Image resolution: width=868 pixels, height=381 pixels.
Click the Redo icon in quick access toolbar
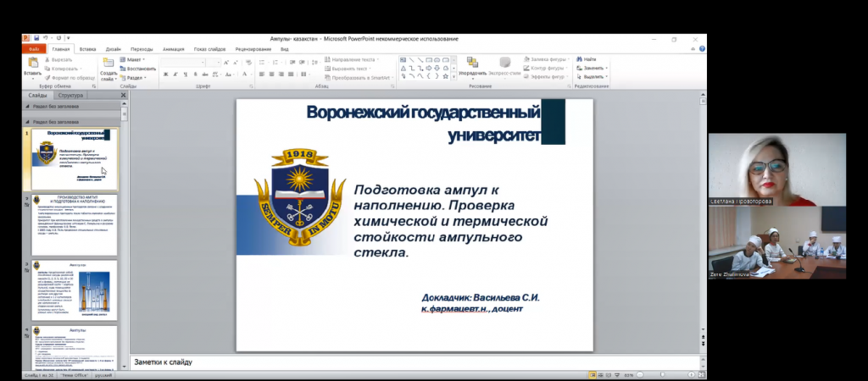point(58,38)
